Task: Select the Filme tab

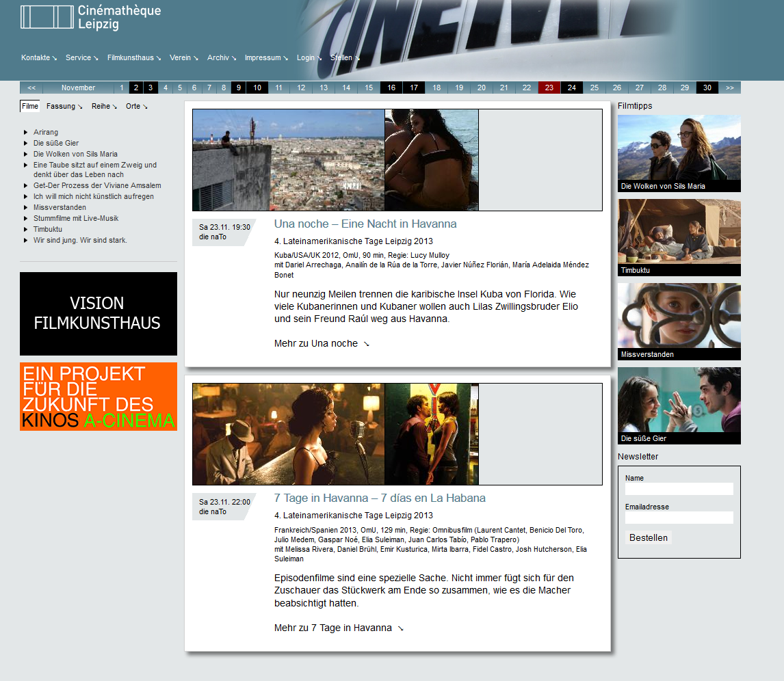Action: 30,107
